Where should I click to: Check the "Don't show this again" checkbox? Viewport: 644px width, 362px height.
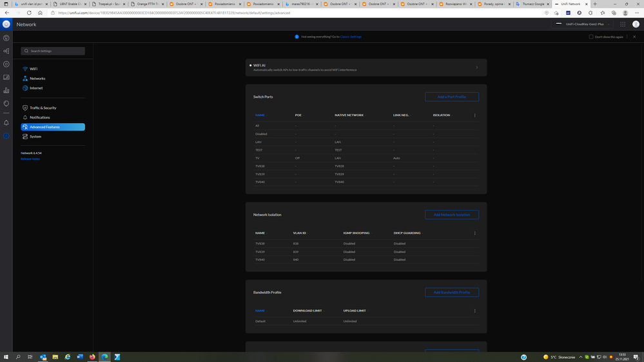[591, 37]
